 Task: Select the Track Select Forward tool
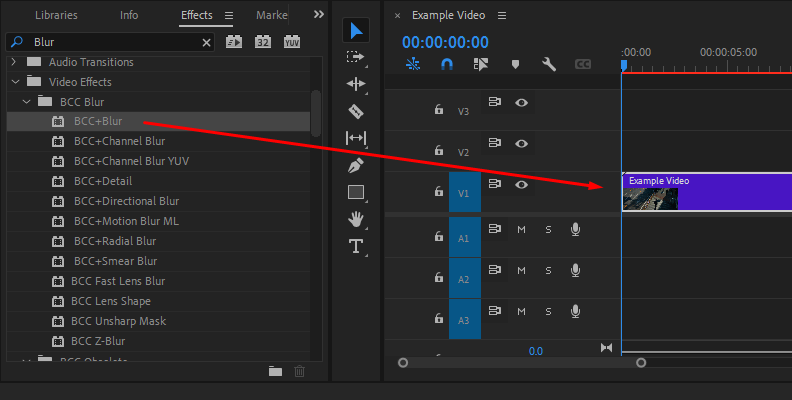click(356, 57)
